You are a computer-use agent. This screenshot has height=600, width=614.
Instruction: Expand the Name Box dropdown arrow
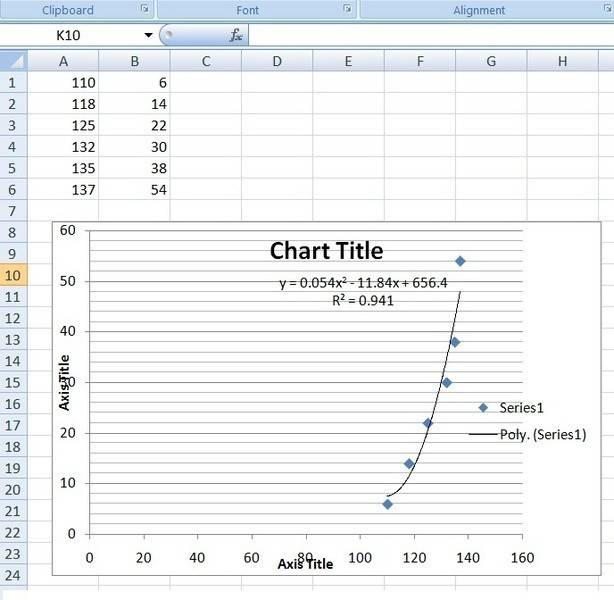[x=148, y=35]
